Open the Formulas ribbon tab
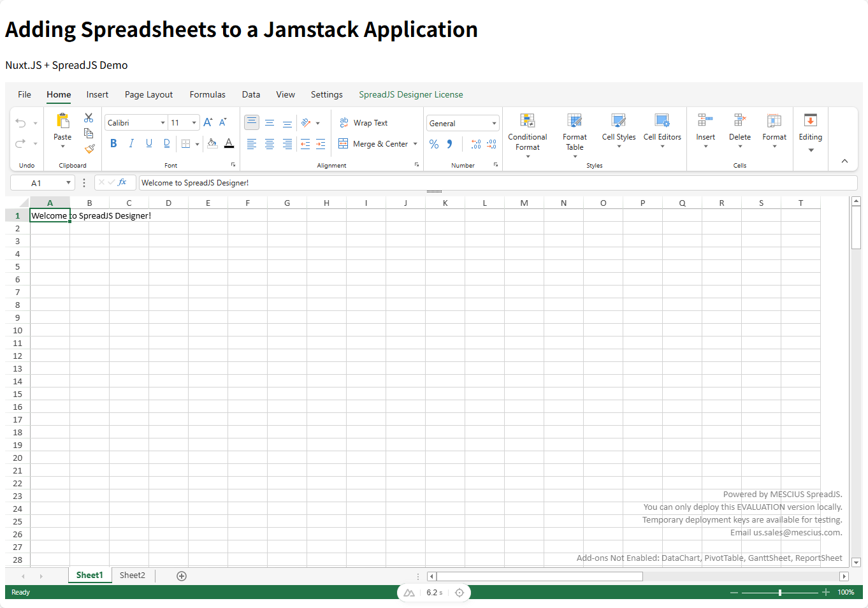 207,94
